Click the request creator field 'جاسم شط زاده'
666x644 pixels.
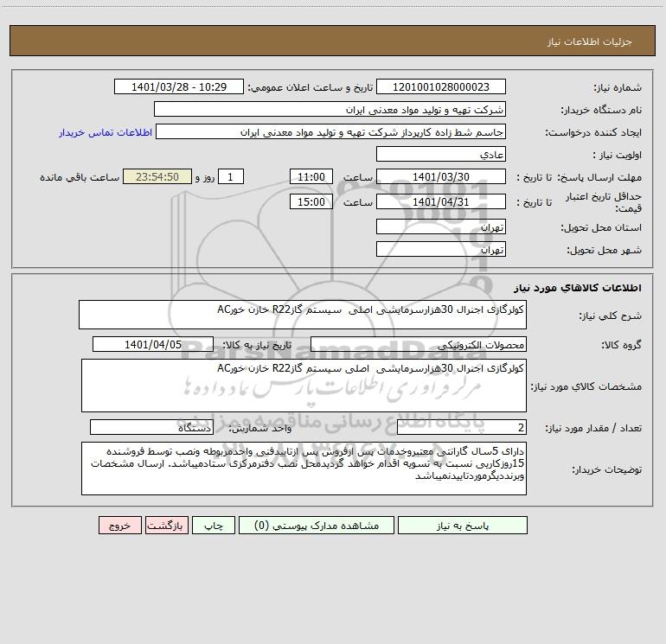pyautogui.click(x=331, y=132)
